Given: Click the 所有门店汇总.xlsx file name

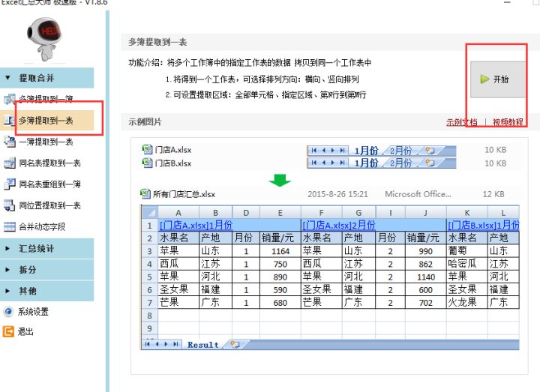Looking at the screenshot, I should pyautogui.click(x=184, y=194).
